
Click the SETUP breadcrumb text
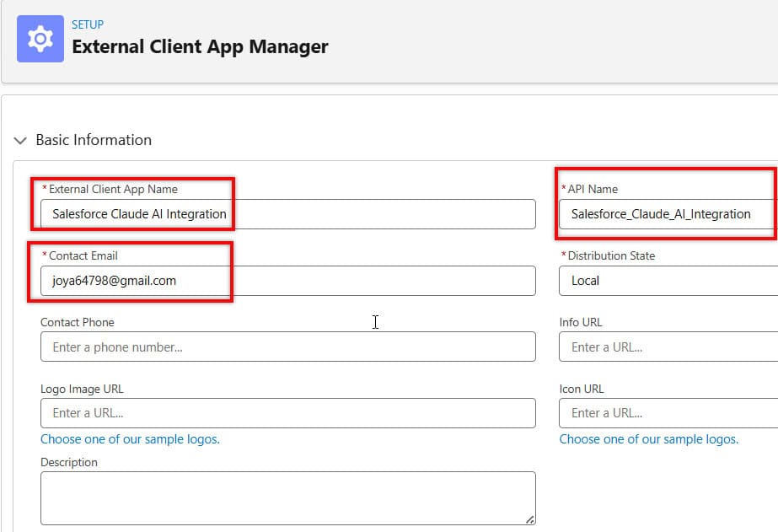[88, 24]
